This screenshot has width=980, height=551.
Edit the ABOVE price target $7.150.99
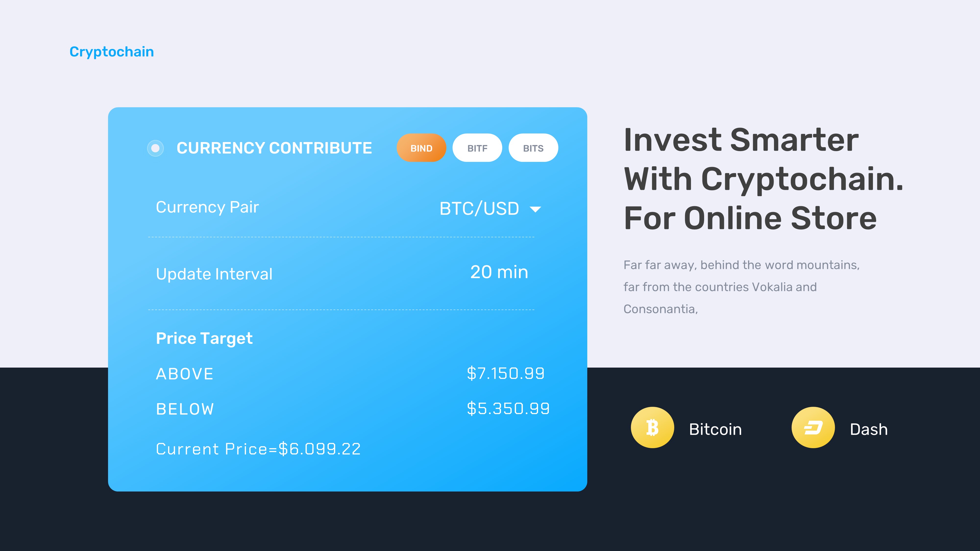point(505,373)
